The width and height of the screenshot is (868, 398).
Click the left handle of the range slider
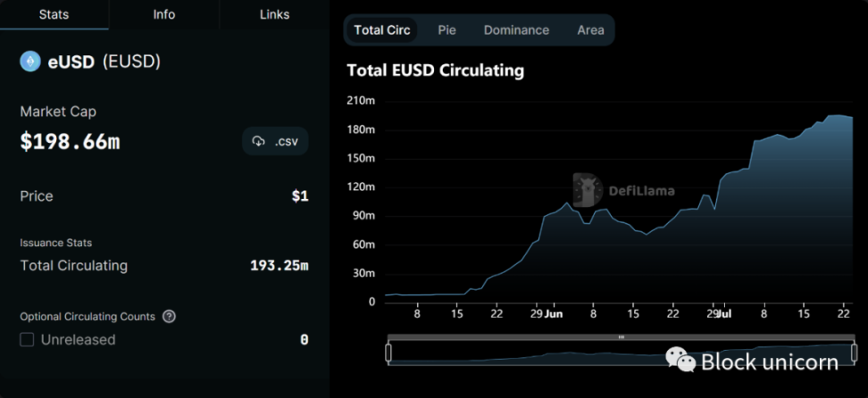tap(388, 353)
